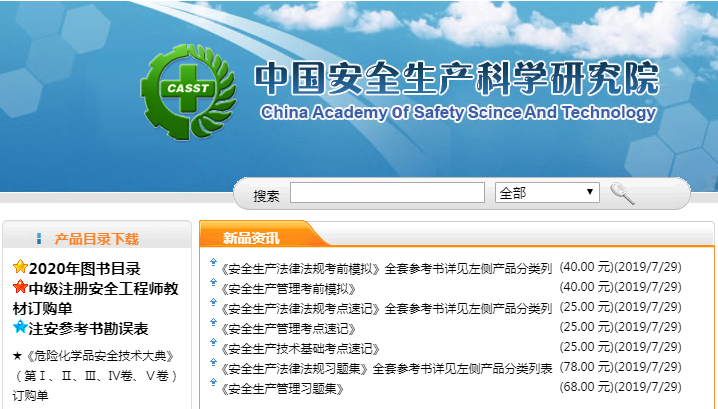Click price (40.00 元) for 安全生产管理考前模拟
The image size is (718, 409).
586,287
